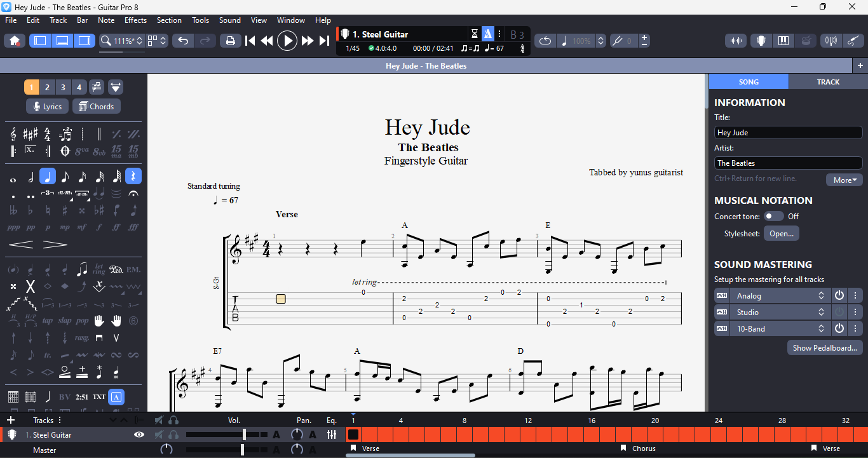Click the rewind button
Image resolution: width=868 pixels, height=458 pixels.
pos(267,41)
